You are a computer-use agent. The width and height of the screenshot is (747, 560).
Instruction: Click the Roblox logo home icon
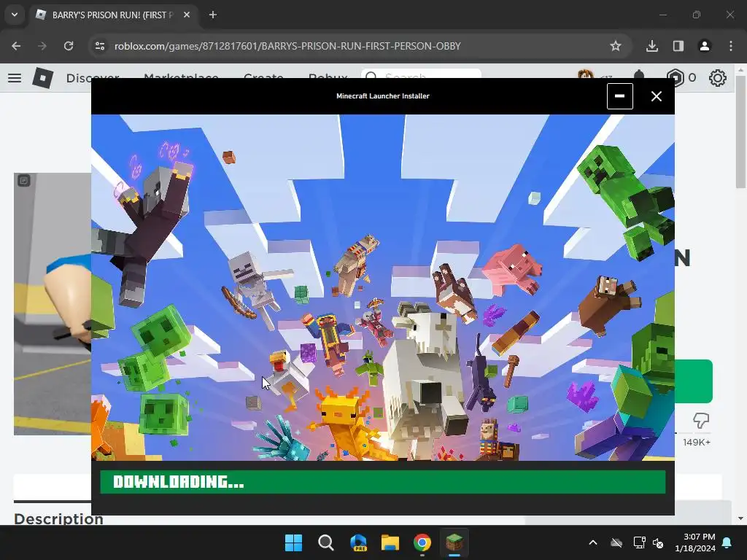click(42, 77)
